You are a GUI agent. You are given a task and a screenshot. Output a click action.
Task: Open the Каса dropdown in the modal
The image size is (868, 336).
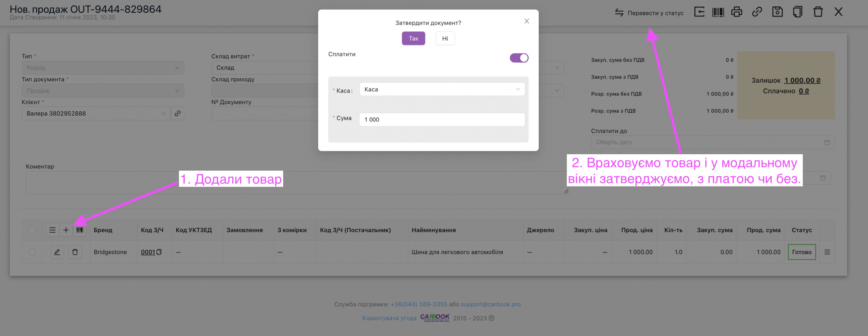[x=442, y=89]
